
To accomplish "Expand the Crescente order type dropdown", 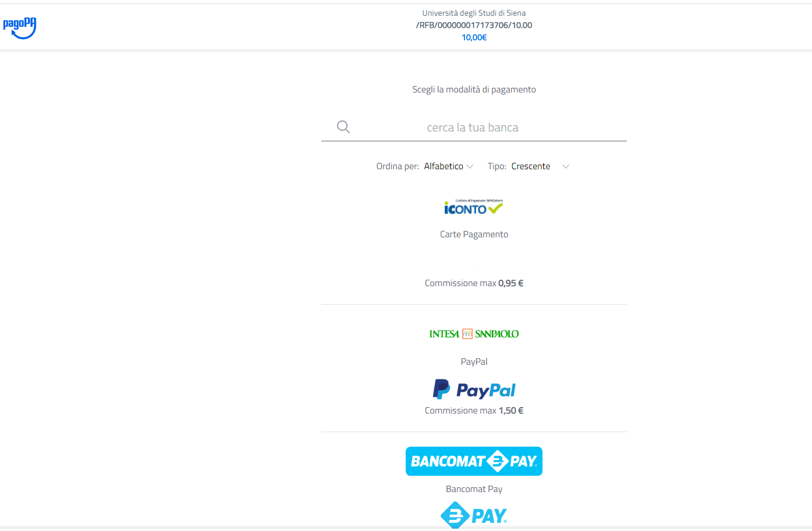I will [x=540, y=166].
